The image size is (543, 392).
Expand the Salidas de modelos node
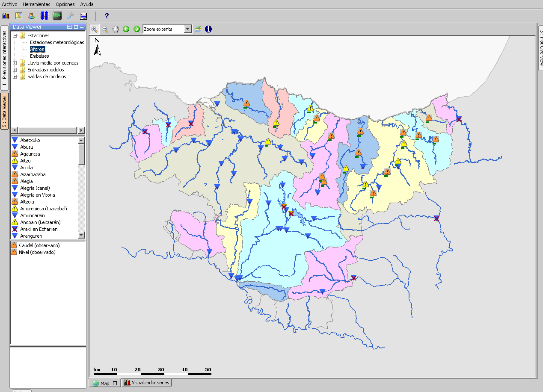tap(15, 77)
